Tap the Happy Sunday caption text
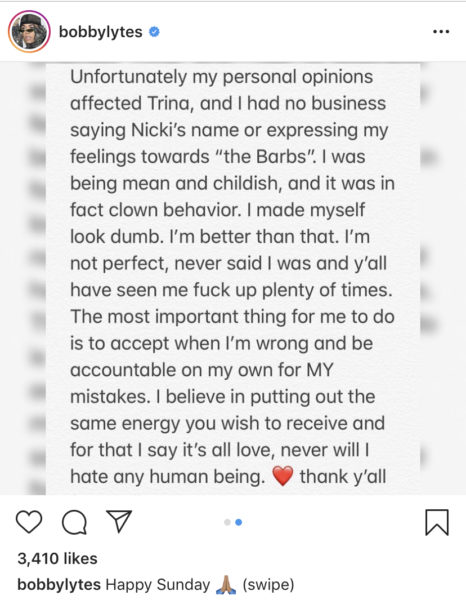Image resolution: width=466 pixels, height=600 pixels. click(158, 585)
